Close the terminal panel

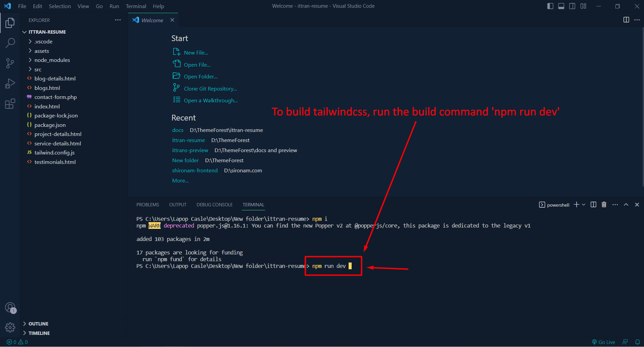coord(637,205)
